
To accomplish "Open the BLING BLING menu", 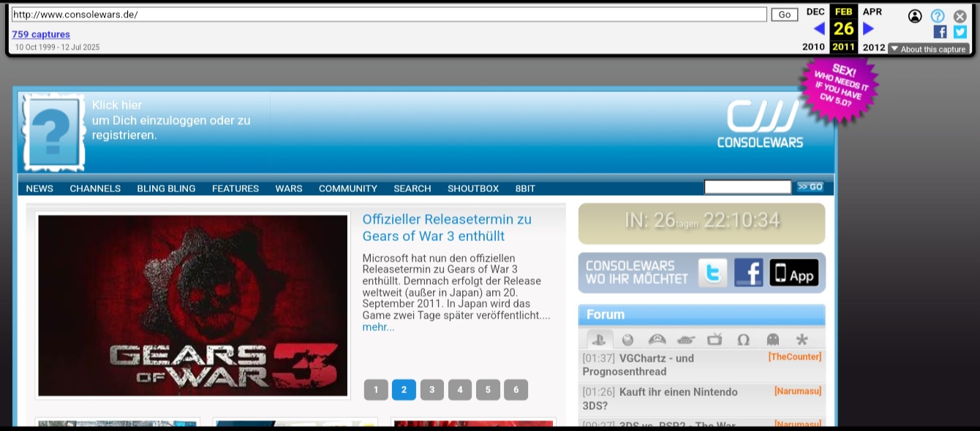I will pos(166,188).
